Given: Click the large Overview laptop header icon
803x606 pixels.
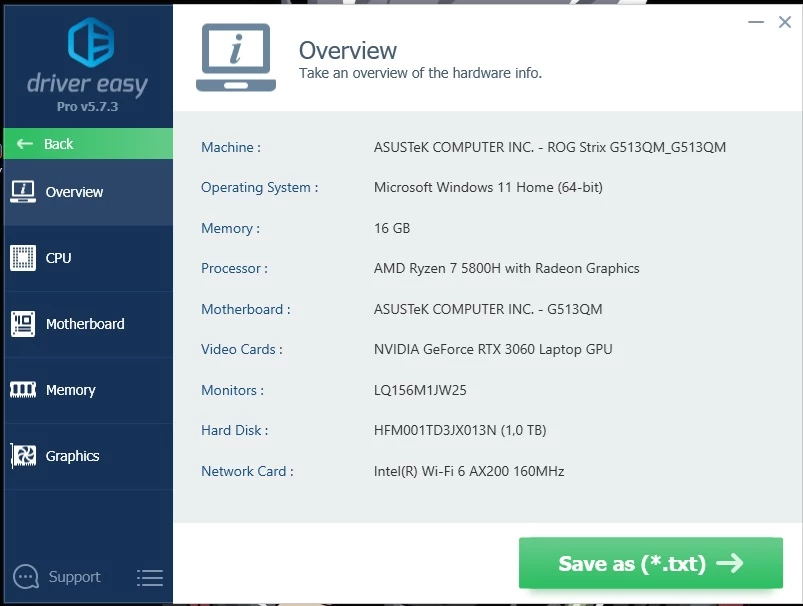Looking at the screenshot, I should [236, 57].
